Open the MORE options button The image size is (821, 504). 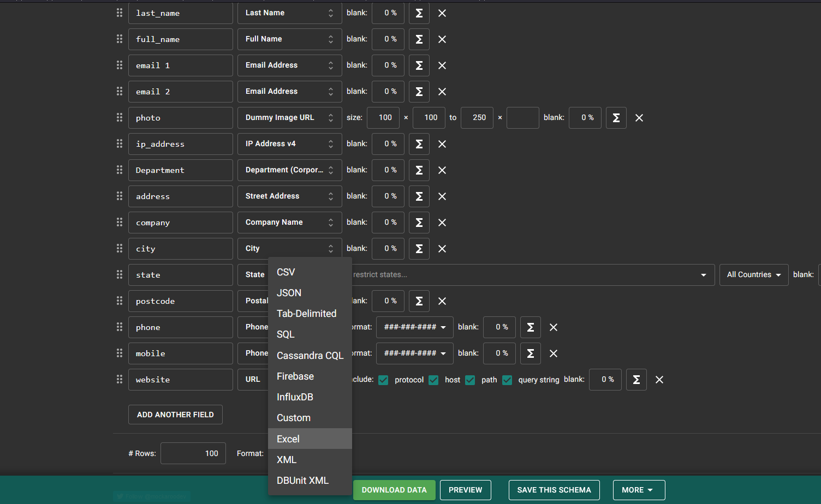pyautogui.click(x=639, y=490)
